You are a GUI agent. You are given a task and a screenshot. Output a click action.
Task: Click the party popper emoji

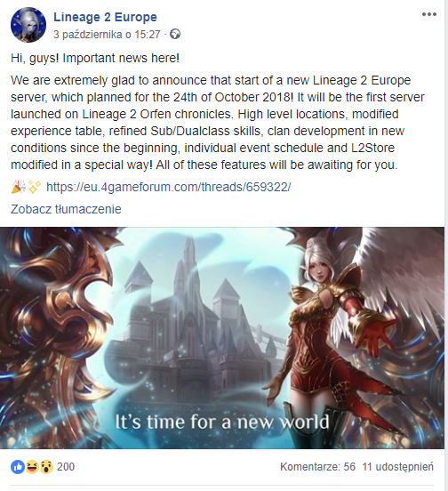coord(18,187)
